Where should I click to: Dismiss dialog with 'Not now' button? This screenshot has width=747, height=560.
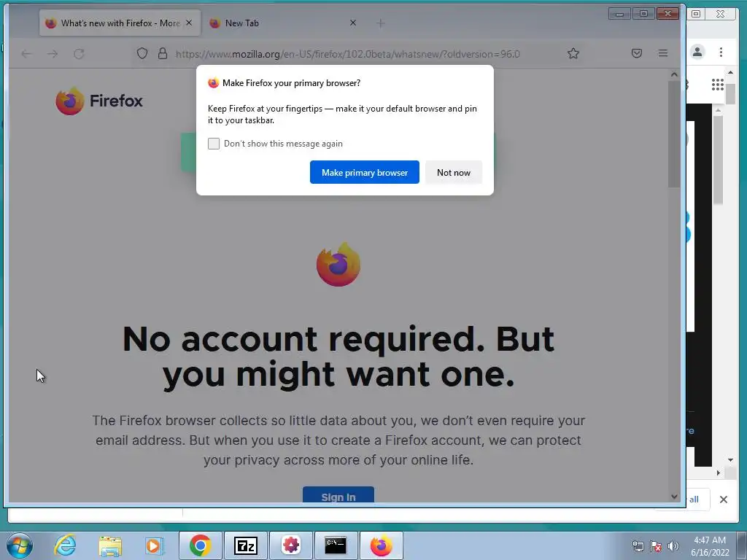coord(454,172)
